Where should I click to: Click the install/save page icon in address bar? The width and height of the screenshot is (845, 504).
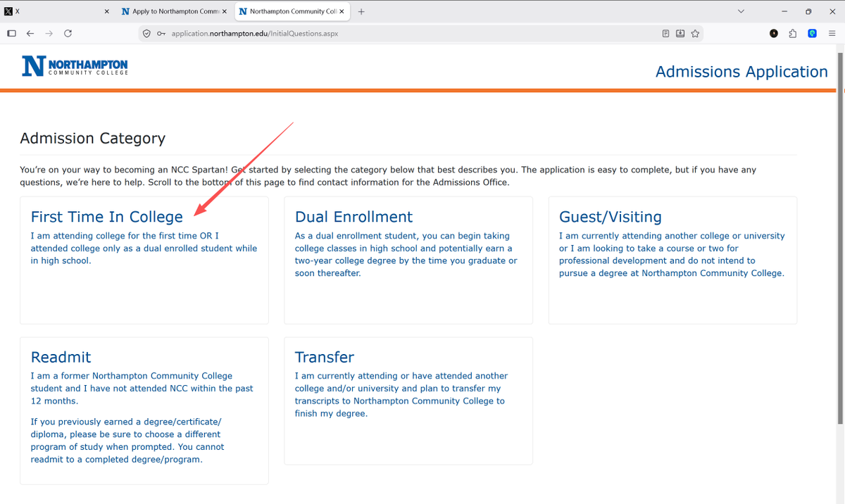680,33
